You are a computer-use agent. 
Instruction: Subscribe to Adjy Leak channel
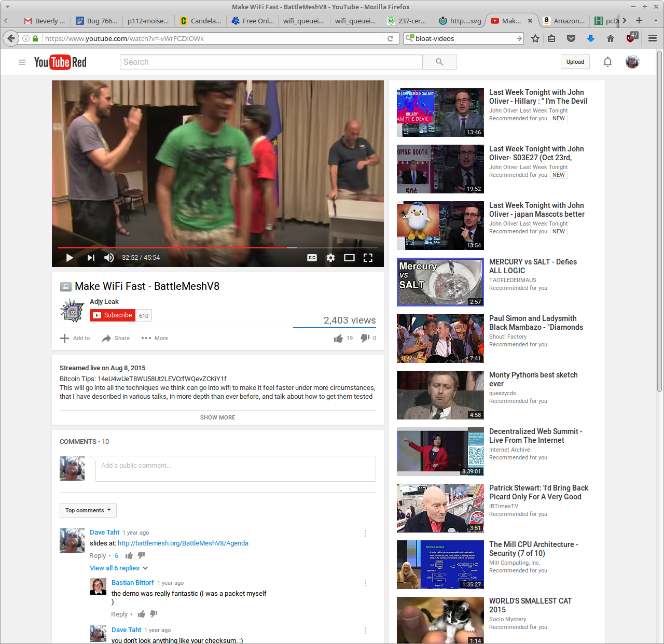(113, 315)
